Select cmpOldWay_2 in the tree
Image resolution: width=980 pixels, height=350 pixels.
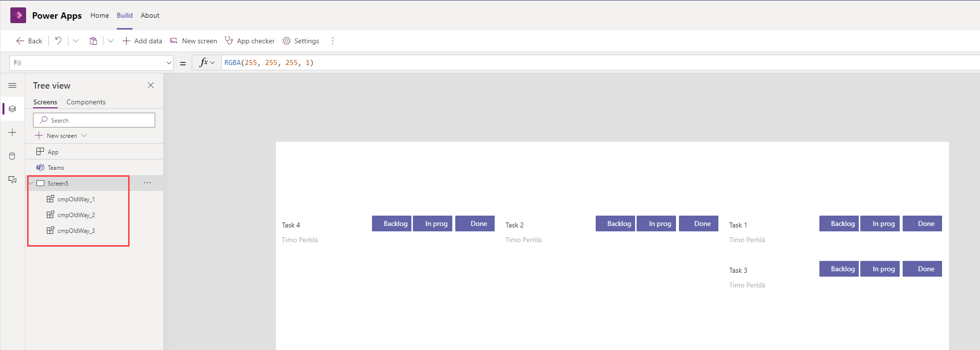pos(76,215)
